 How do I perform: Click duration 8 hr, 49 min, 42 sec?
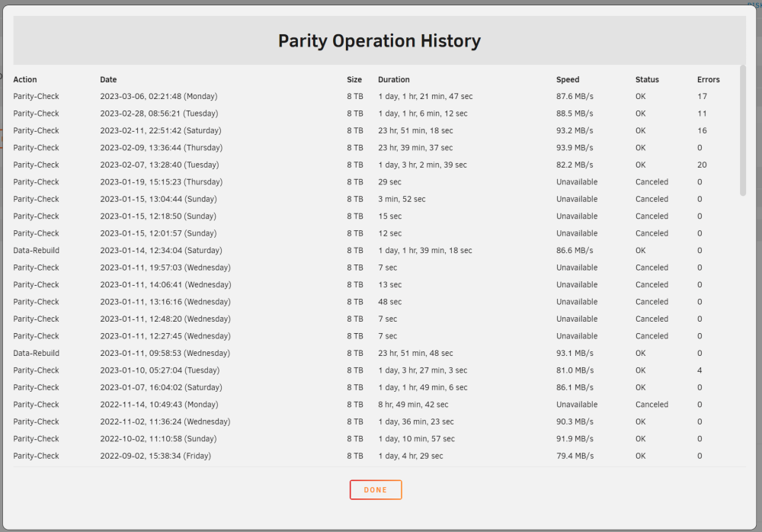click(413, 405)
